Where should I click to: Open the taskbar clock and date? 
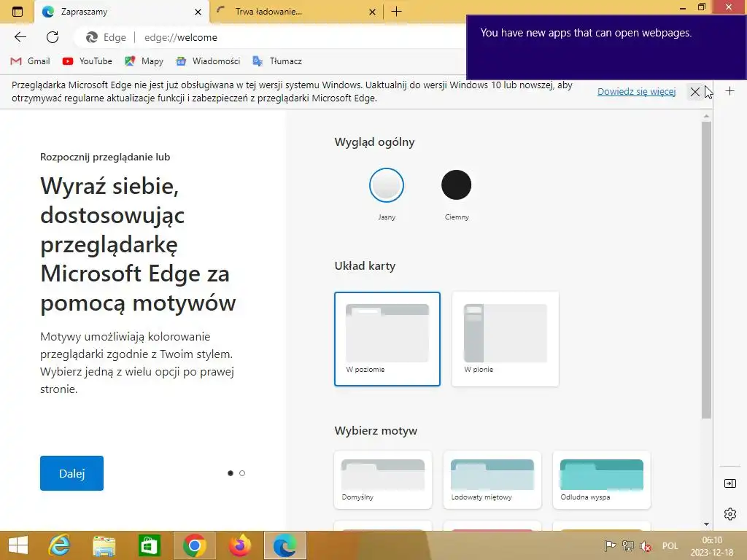712,546
